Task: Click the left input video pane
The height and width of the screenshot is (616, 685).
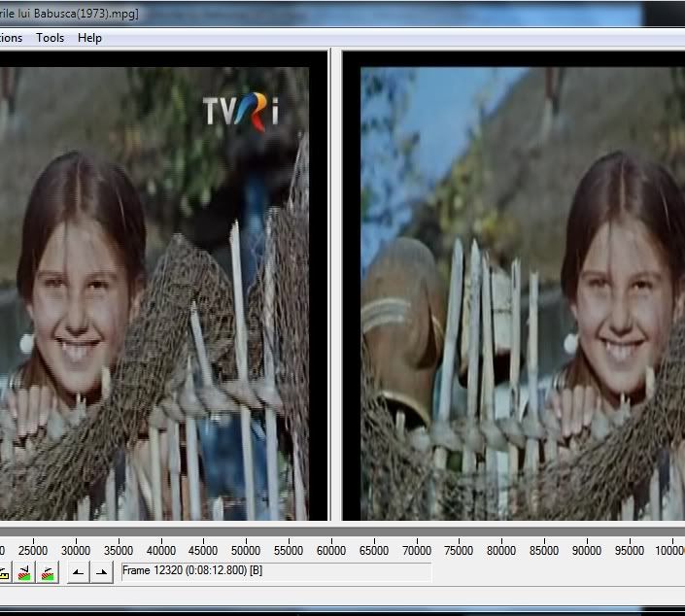Action: (x=155, y=291)
